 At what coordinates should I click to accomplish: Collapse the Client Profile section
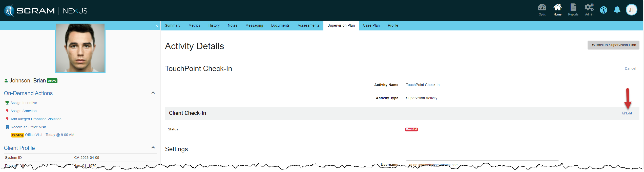(x=153, y=148)
